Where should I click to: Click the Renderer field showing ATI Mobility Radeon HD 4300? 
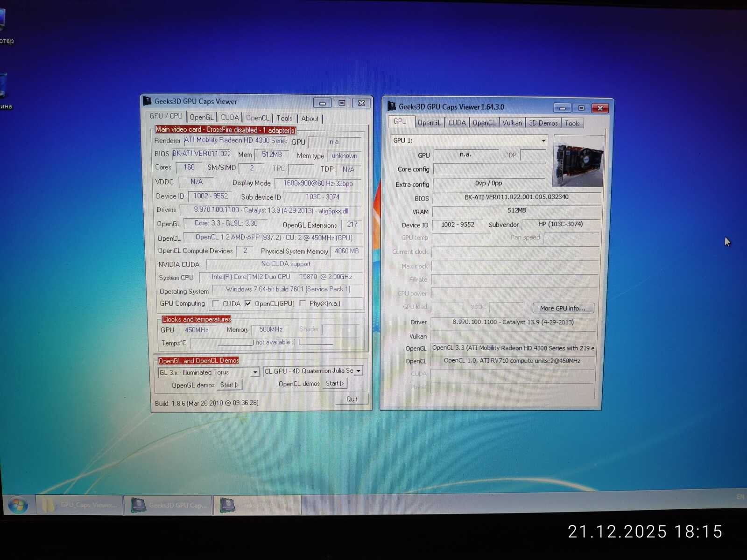(x=235, y=140)
